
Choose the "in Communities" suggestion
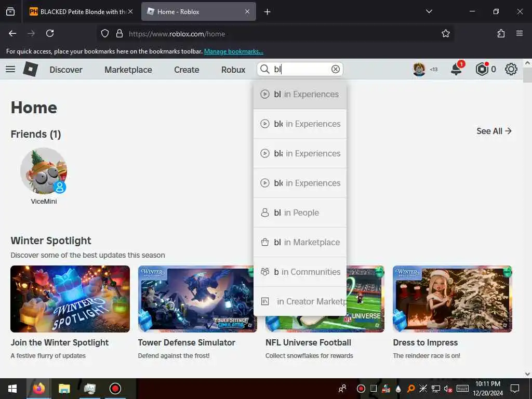[300, 272]
